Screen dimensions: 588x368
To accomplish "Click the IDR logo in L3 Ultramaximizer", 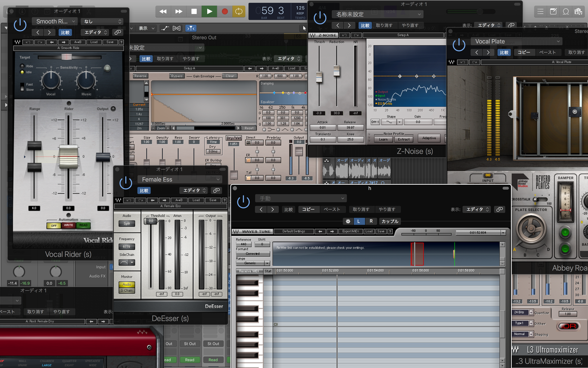I will (x=568, y=327).
